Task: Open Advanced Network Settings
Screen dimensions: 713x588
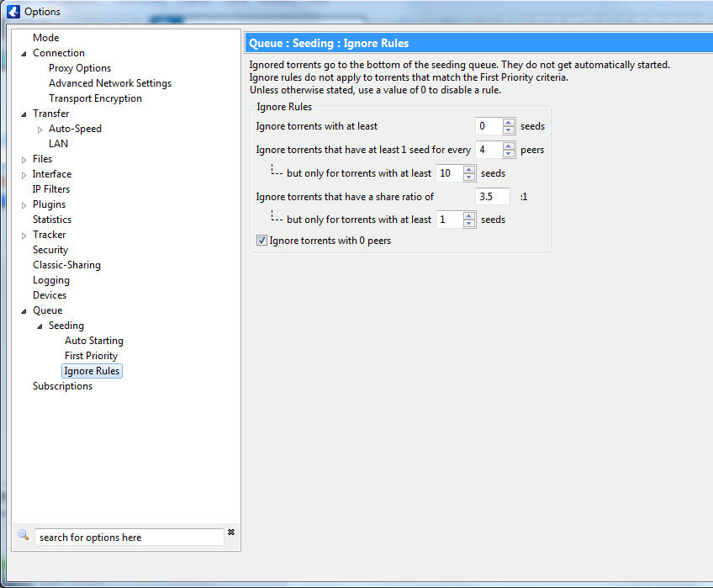Action: tap(110, 83)
